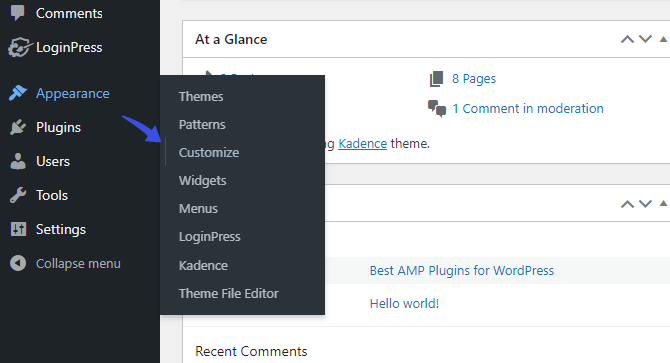Screen dimensions: 670x363
Task: Click the Settings sliders icon
Action: click(18, 229)
